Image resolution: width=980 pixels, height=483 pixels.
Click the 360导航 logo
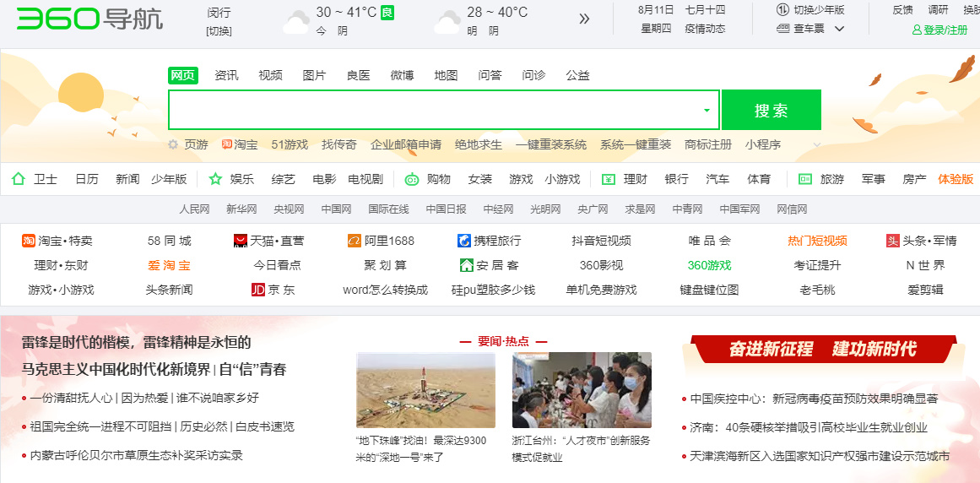tap(89, 19)
